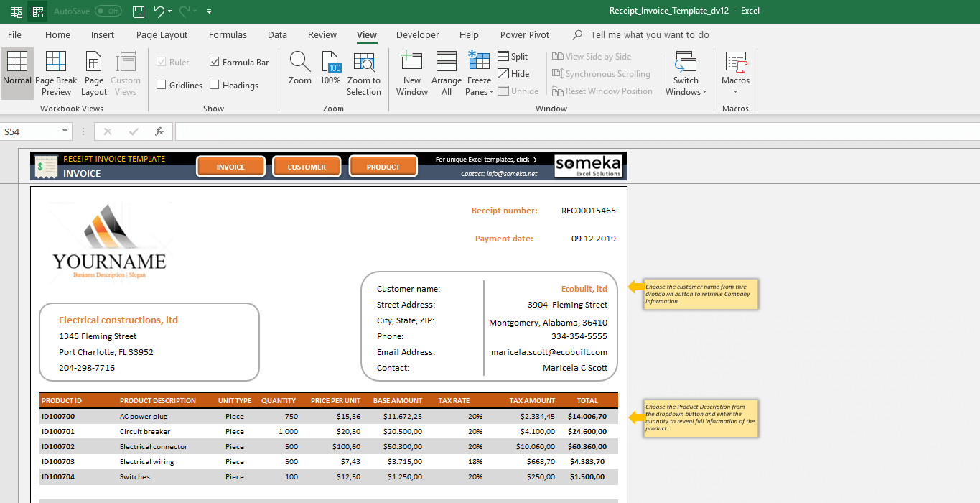Select the Electrical constructions, ltd company name
Image resolution: width=980 pixels, height=503 pixels.
click(118, 320)
